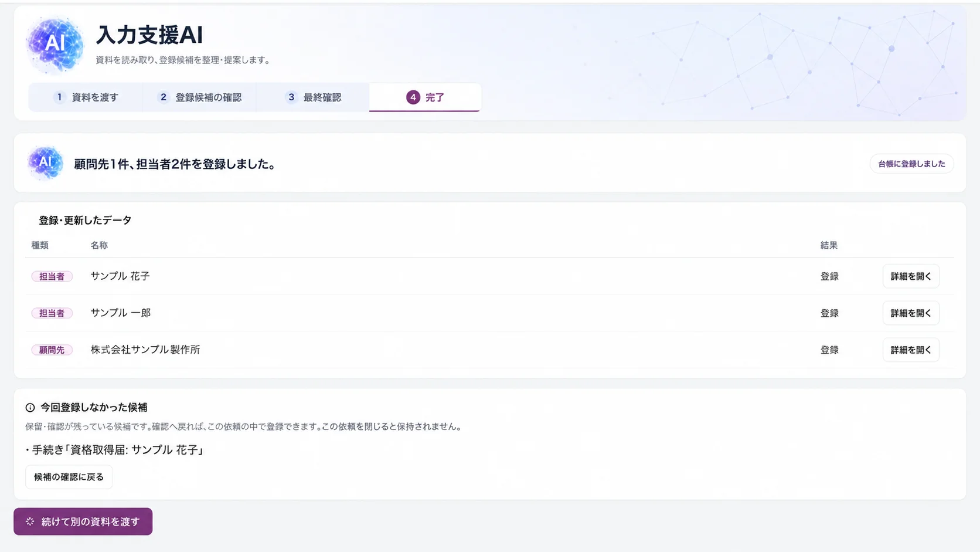Click the step 4 number badge
The image size is (980, 552).
tap(413, 97)
